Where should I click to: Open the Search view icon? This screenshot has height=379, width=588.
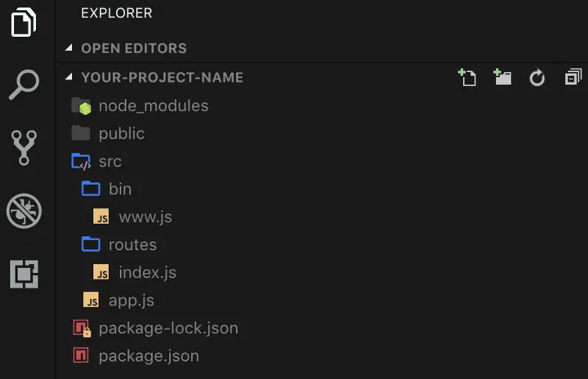coord(24,83)
